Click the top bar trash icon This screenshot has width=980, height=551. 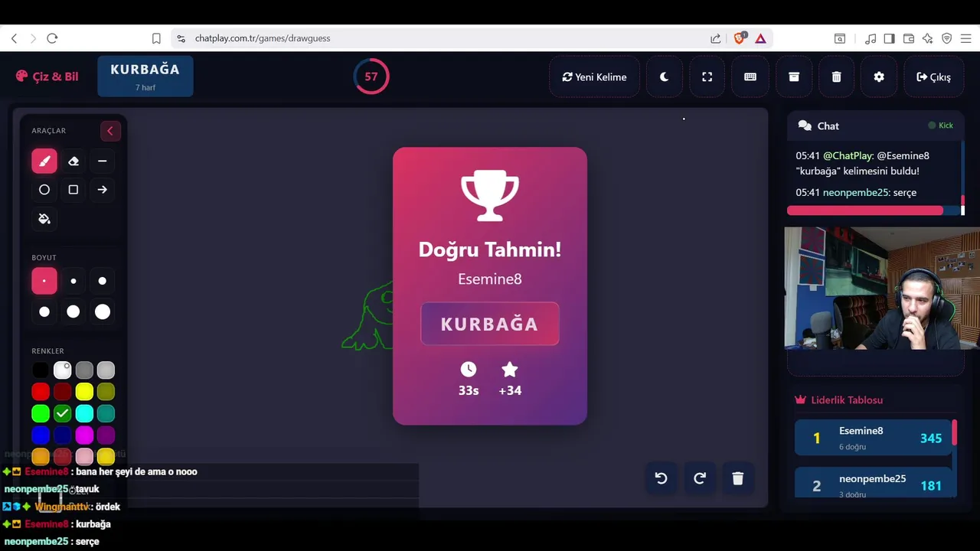836,77
